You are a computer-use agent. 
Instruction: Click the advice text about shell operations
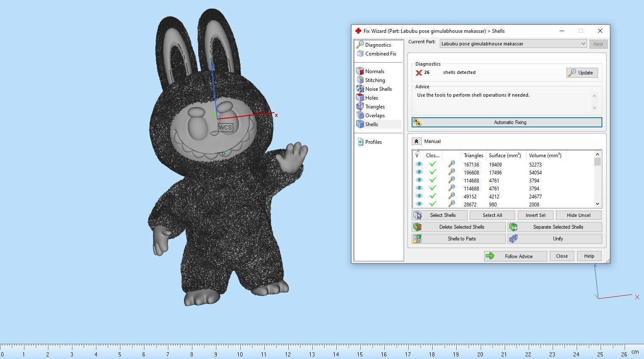tap(473, 95)
